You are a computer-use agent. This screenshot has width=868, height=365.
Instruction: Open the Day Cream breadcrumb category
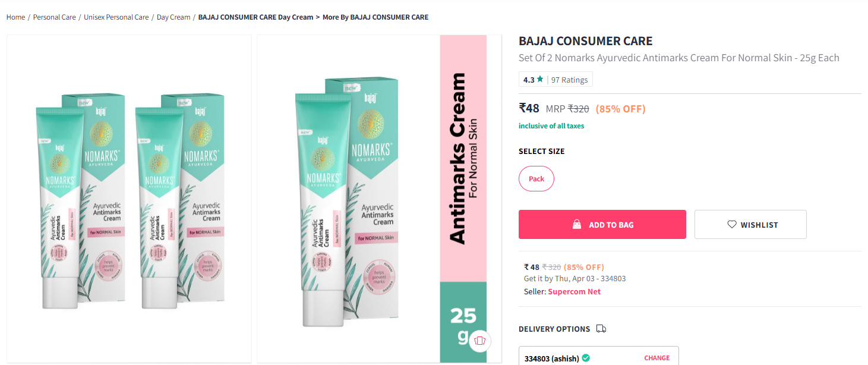173,17
